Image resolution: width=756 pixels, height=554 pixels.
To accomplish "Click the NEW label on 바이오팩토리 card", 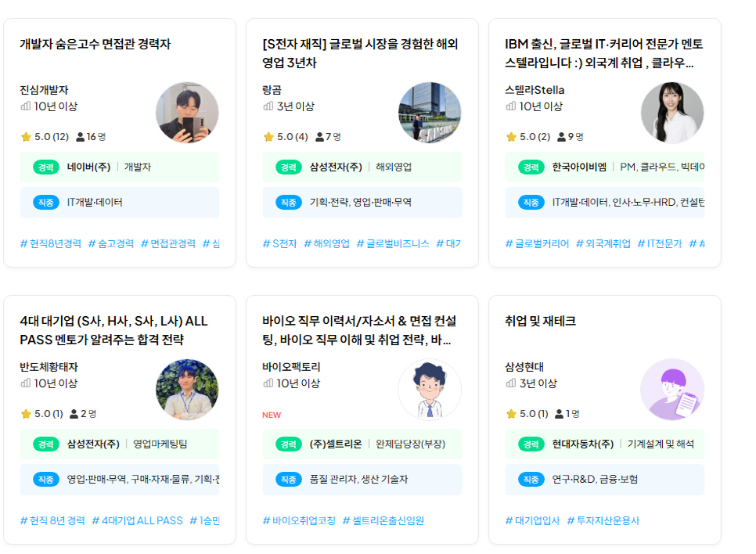I will coord(272,415).
